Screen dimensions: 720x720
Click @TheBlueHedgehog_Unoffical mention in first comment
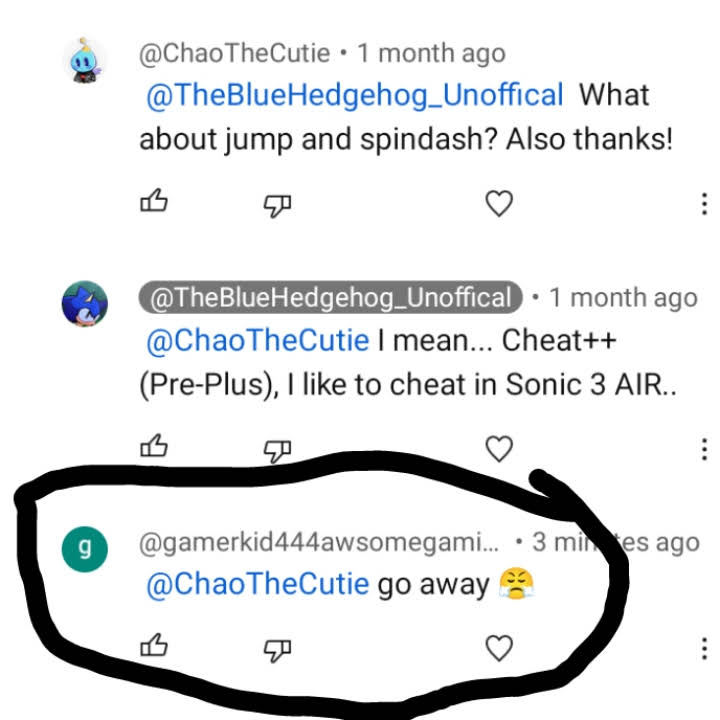click(x=354, y=95)
